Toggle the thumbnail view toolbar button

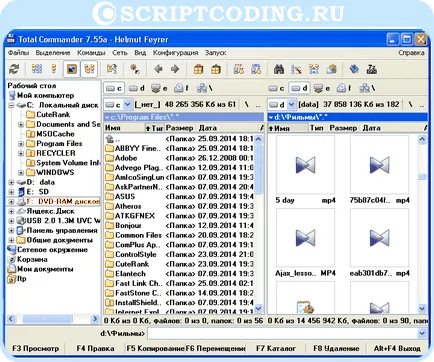(72, 69)
